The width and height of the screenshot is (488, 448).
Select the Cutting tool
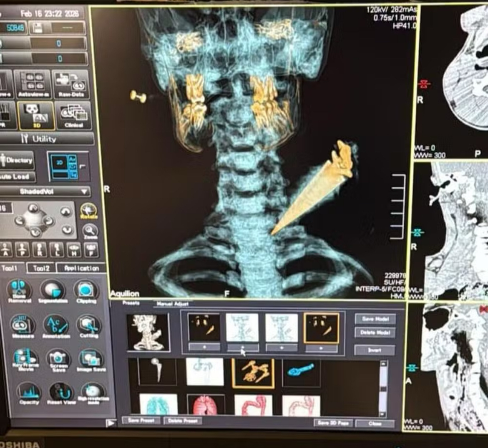(x=88, y=325)
